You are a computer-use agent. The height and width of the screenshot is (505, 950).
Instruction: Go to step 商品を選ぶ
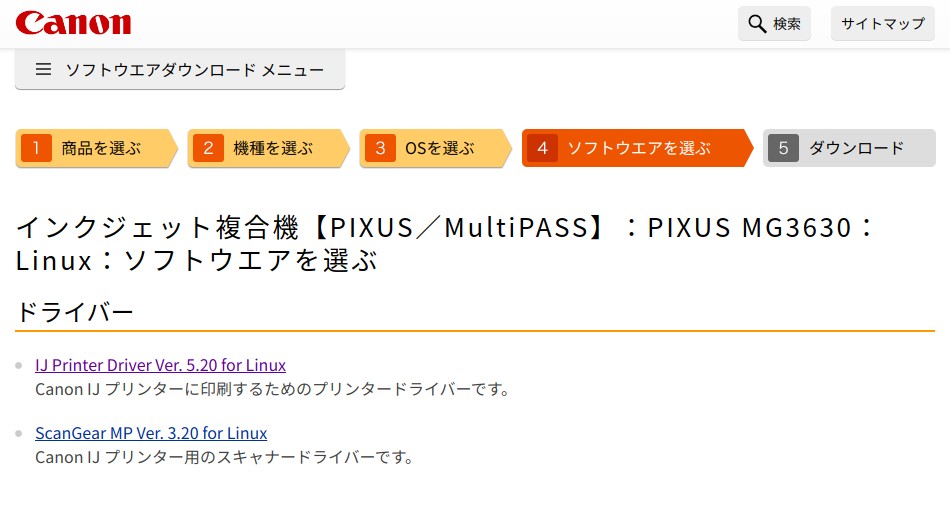click(97, 148)
